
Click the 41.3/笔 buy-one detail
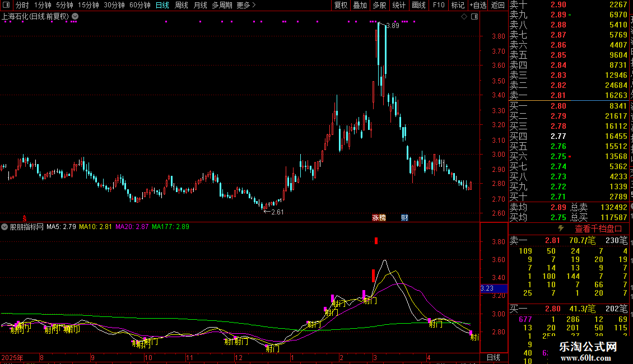[x=582, y=309]
